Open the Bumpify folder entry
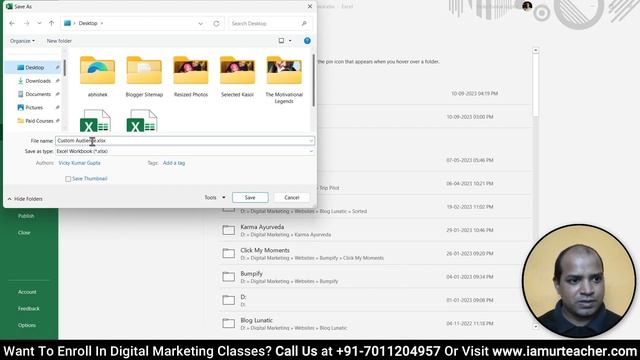The width and height of the screenshot is (640, 360). [x=375, y=277]
